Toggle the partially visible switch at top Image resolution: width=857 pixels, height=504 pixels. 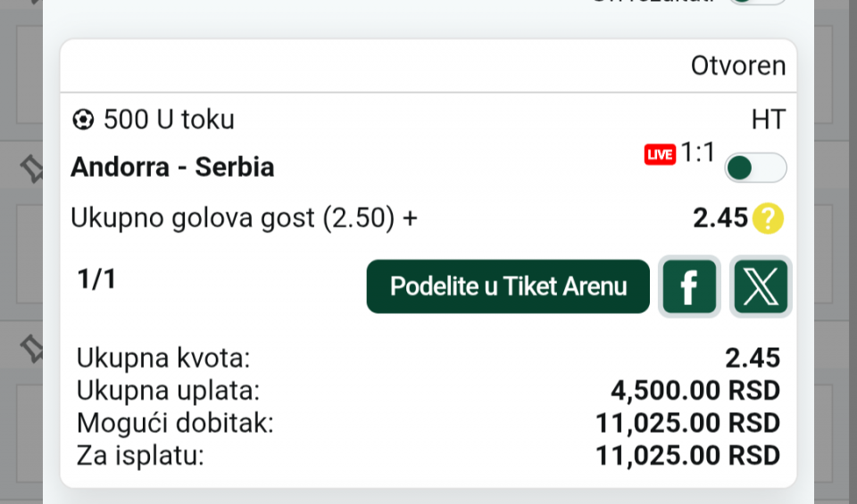point(757,2)
